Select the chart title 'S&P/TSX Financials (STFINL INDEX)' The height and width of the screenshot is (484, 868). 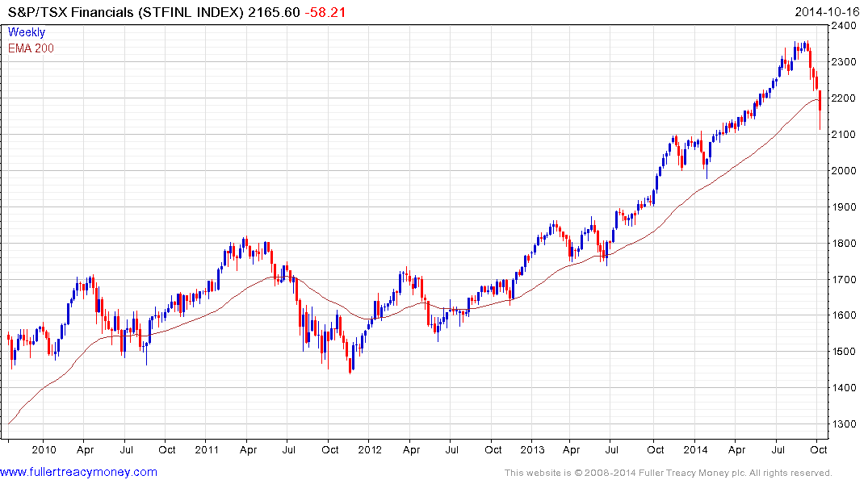pyautogui.click(x=125, y=12)
